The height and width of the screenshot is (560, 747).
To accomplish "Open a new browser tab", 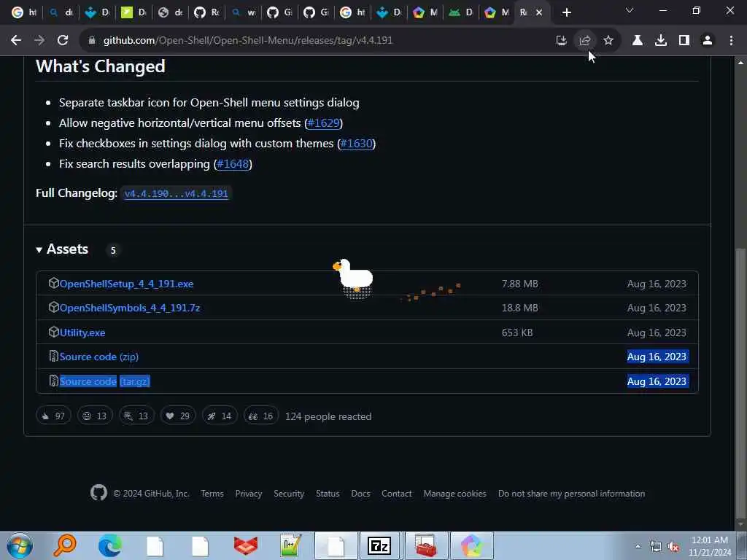I will click(x=566, y=12).
